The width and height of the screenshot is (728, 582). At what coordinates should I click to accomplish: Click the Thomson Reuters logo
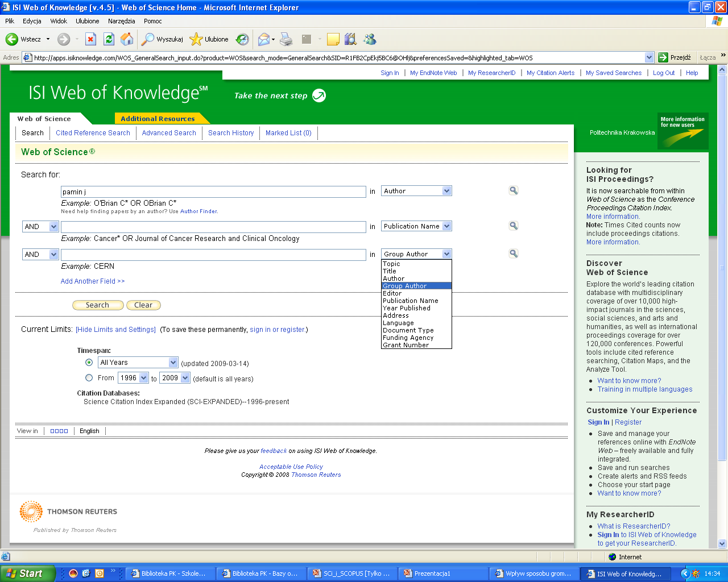tap(68, 512)
